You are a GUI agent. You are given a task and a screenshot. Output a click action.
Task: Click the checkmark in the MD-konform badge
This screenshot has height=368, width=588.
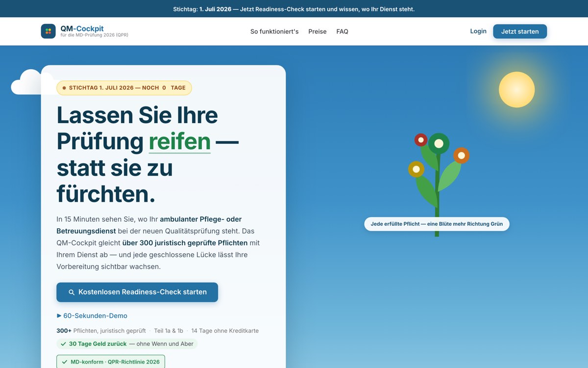tap(64, 362)
